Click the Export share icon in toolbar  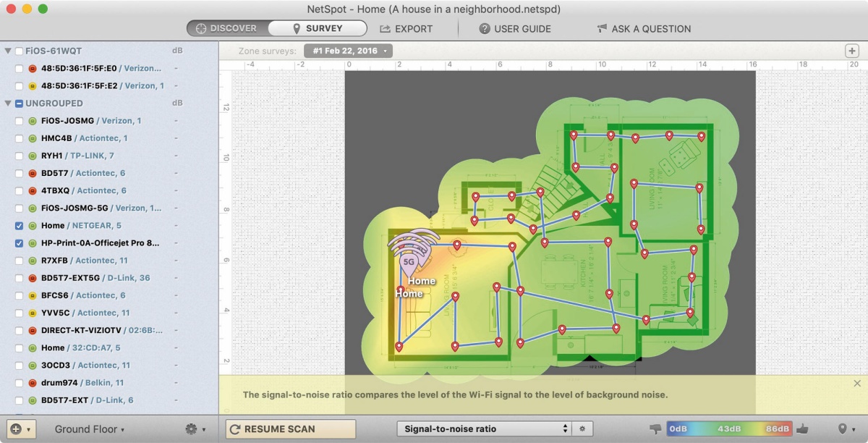coord(385,29)
